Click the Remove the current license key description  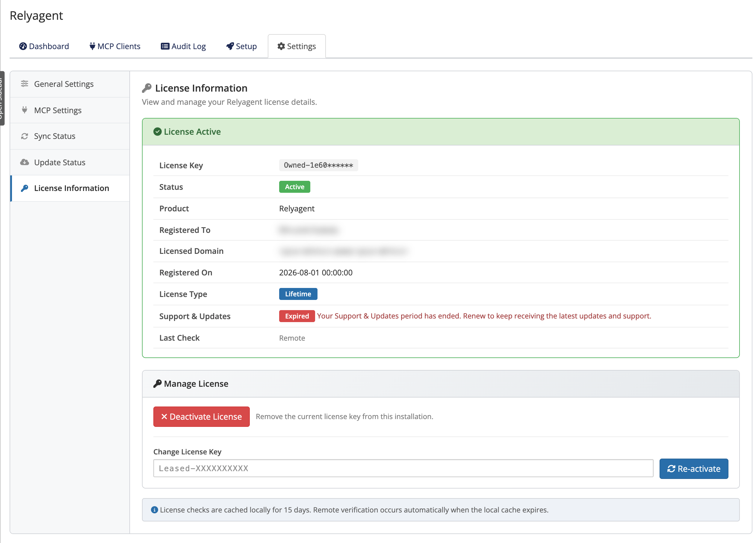344,416
